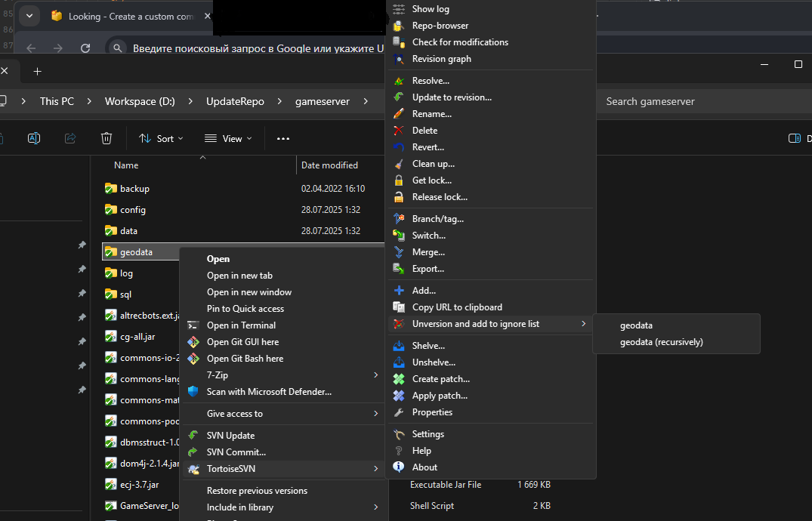The height and width of the screenshot is (521, 812).
Task: Open the browser tab list dropdown
Action: click(x=29, y=16)
